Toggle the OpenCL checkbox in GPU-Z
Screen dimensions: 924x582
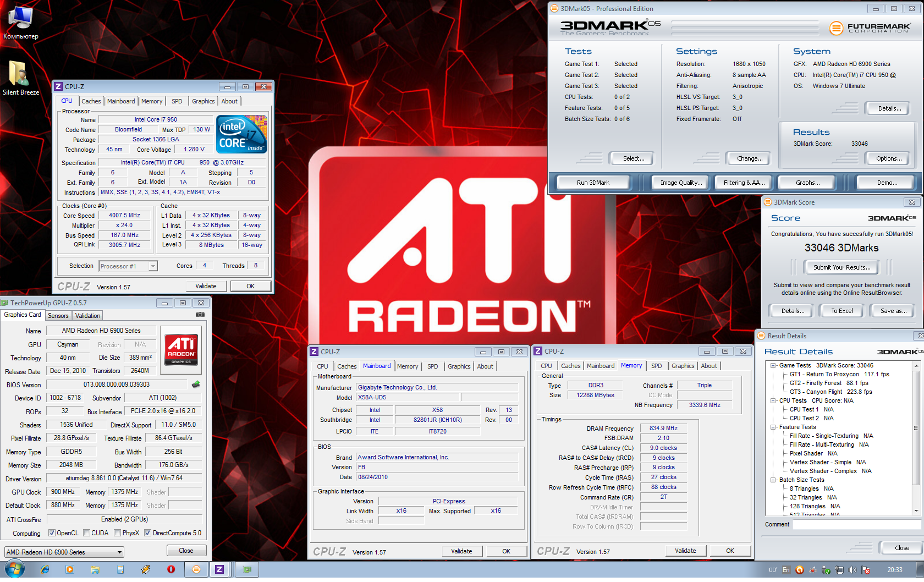52,532
